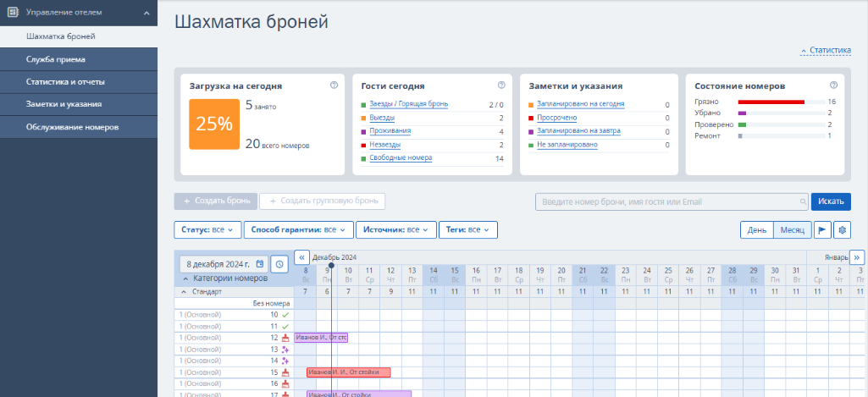
Task: Click the flag icon next to Месяц
Action: [x=822, y=229]
